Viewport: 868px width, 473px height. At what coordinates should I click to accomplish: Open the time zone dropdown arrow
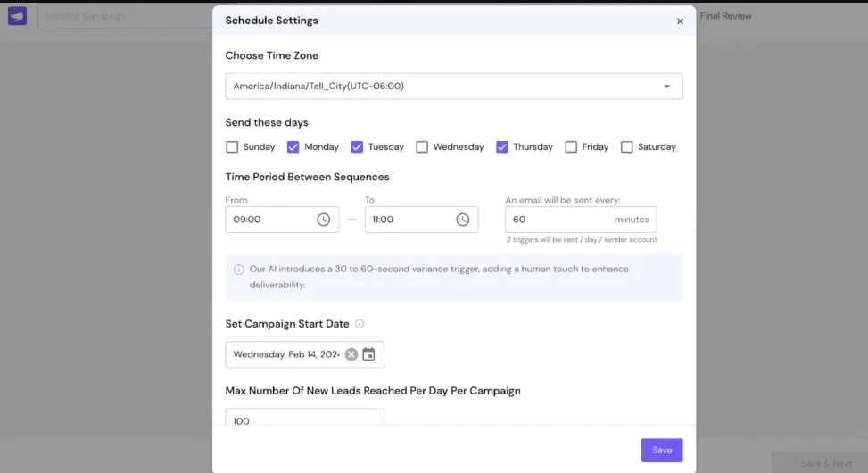click(x=666, y=87)
